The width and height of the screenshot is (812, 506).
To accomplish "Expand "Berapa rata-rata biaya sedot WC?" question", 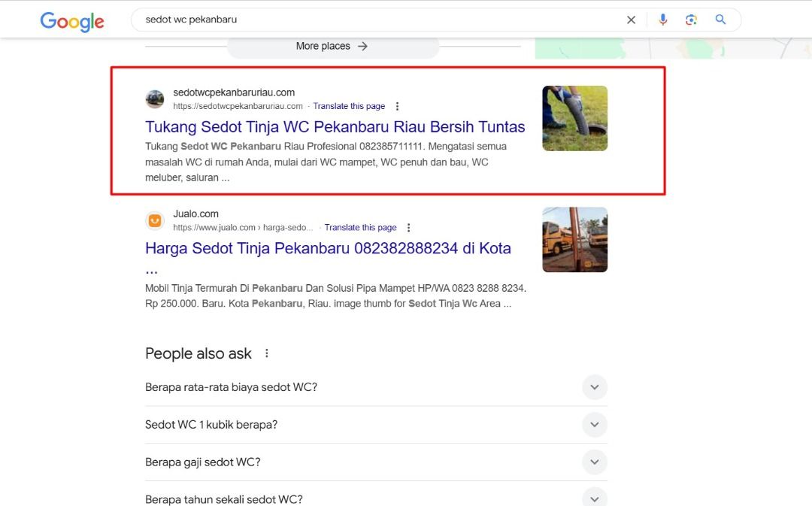I will click(594, 387).
